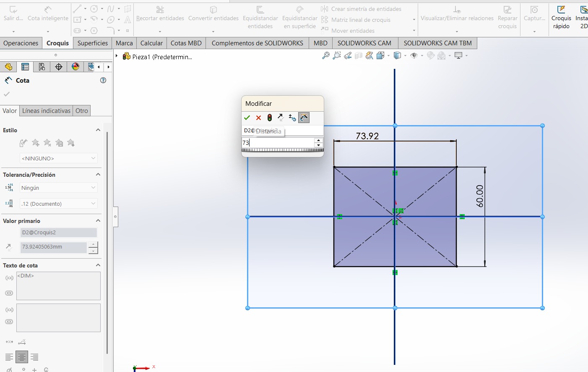Click the Croquis rápido icon

(561, 18)
